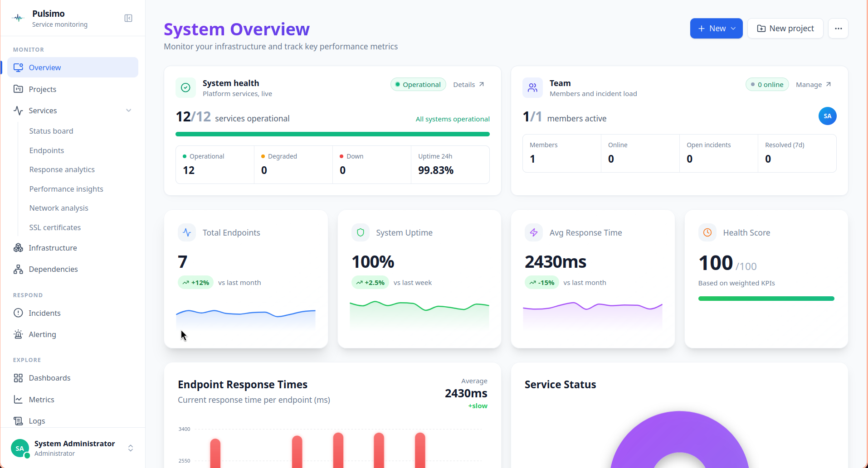Click the New project button
Viewport: 868px width, 468px height.
[x=785, y=28]
